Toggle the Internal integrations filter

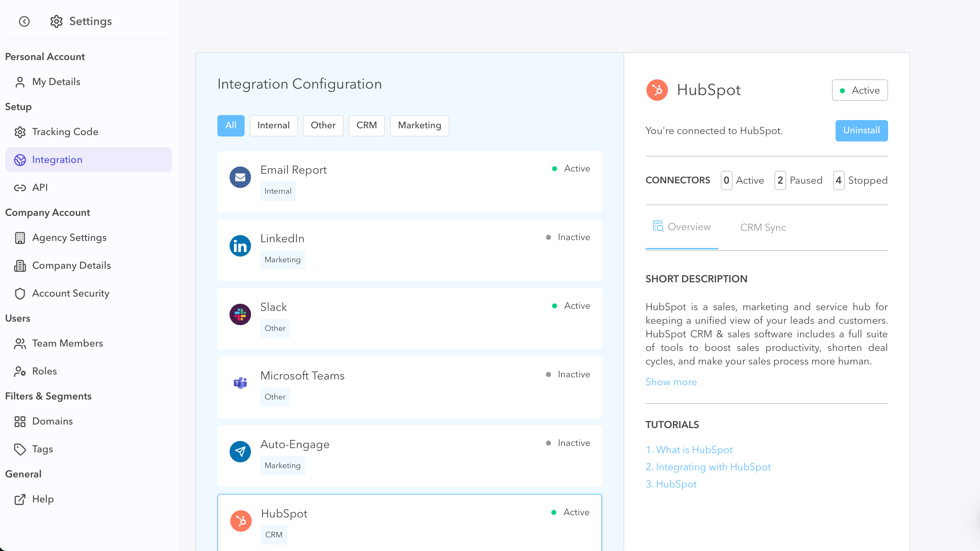coord(273,125)
